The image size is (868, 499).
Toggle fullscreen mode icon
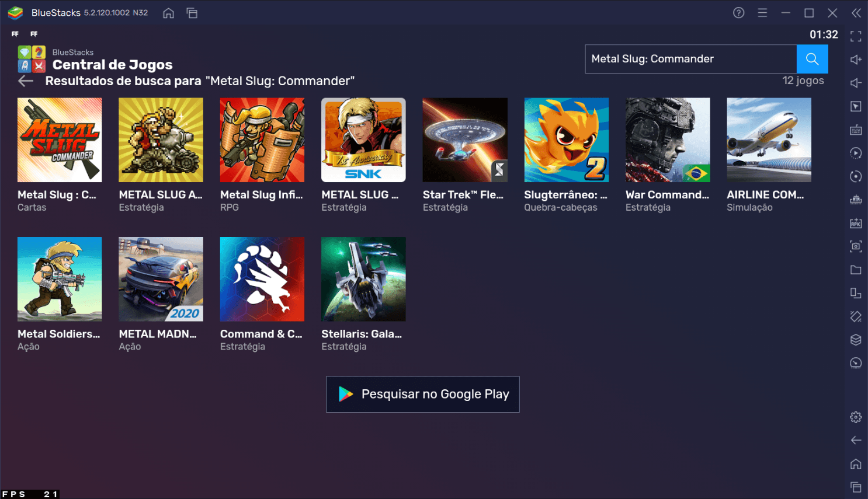click(856, 36)
